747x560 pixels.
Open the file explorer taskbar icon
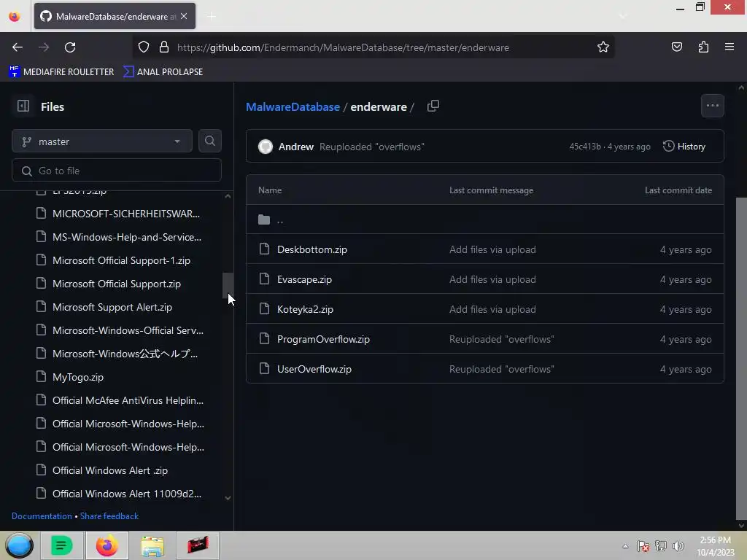coord(152,545)
